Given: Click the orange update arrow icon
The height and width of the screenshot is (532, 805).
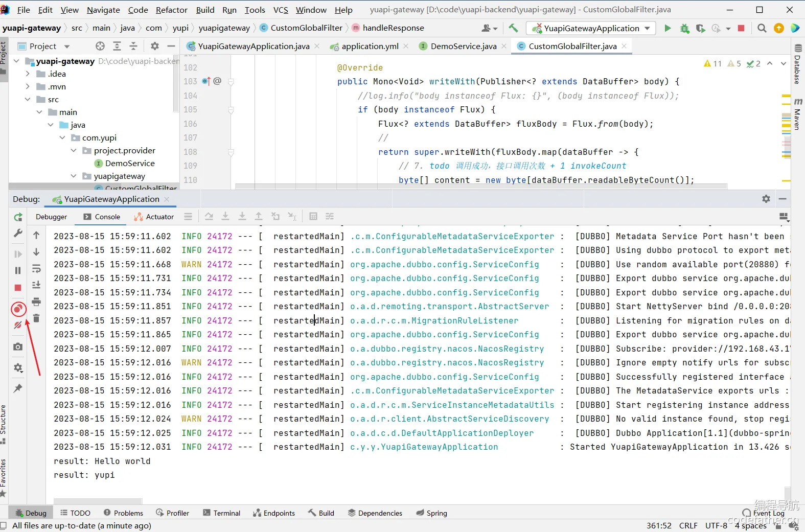Looking at the screenshot, I should click(779, 28).
